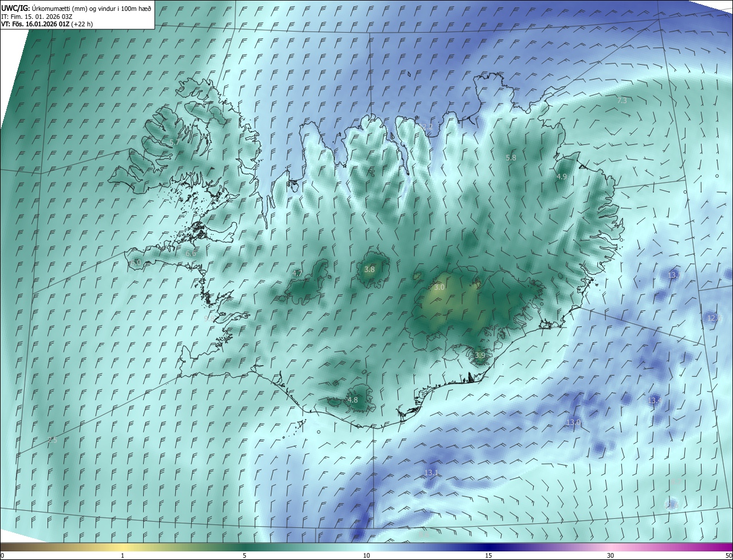Image resolution: width=733 pixels, height=560 pixels.
Task: Click the 4.9 value label on the map
Action: coord(561,177)
